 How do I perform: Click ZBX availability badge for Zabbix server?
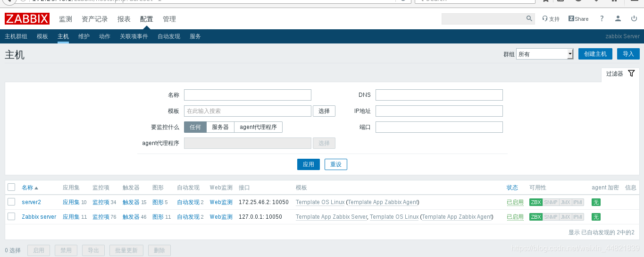click(535, 217)
